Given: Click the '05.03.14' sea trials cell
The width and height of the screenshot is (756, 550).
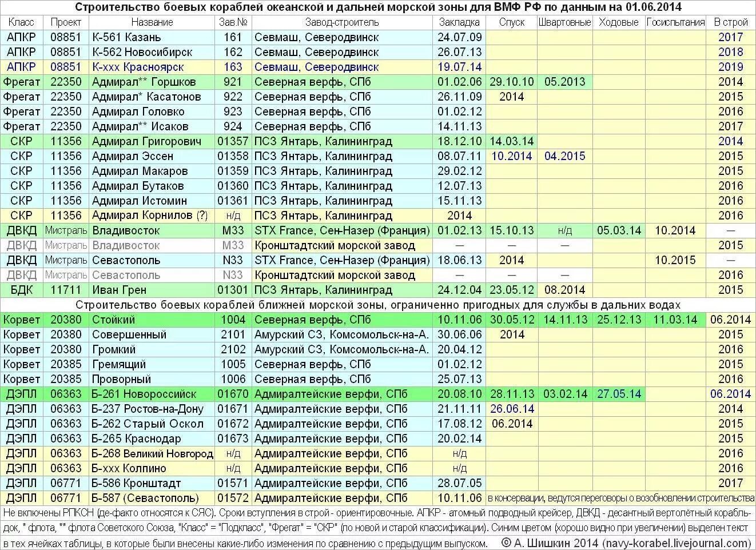Looking at the screenshot, I should pyautogui.click(x=619, y=230).
